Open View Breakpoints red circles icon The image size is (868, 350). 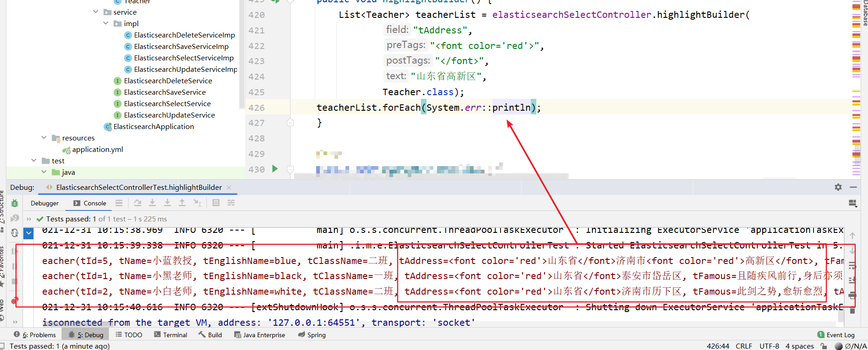pyautogui.click(x=15, y=301)
